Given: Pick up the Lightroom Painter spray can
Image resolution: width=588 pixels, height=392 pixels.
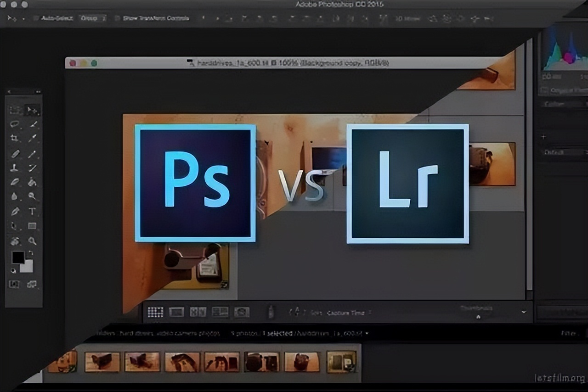Looking at the screenshot, I should 271,312.
